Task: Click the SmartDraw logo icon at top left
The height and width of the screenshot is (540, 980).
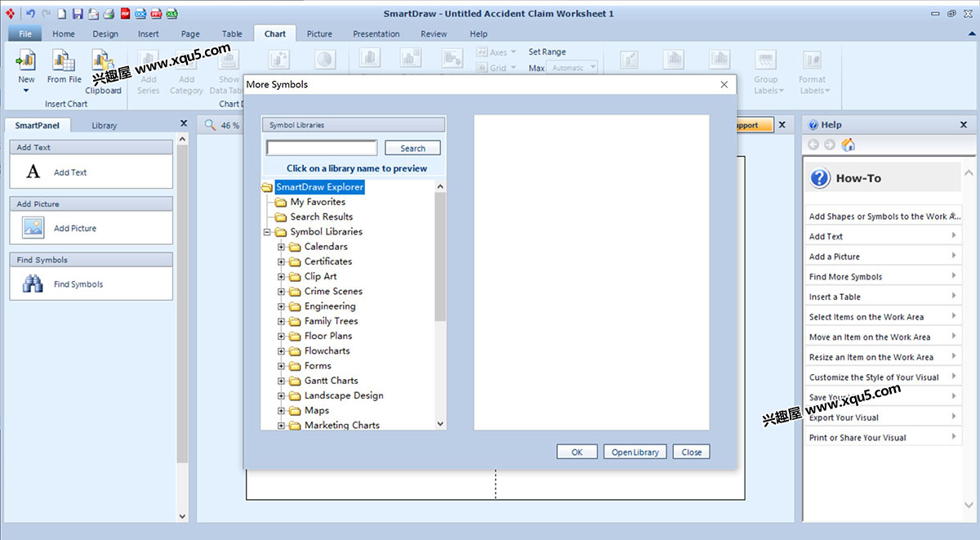Action: click(11, 14)
